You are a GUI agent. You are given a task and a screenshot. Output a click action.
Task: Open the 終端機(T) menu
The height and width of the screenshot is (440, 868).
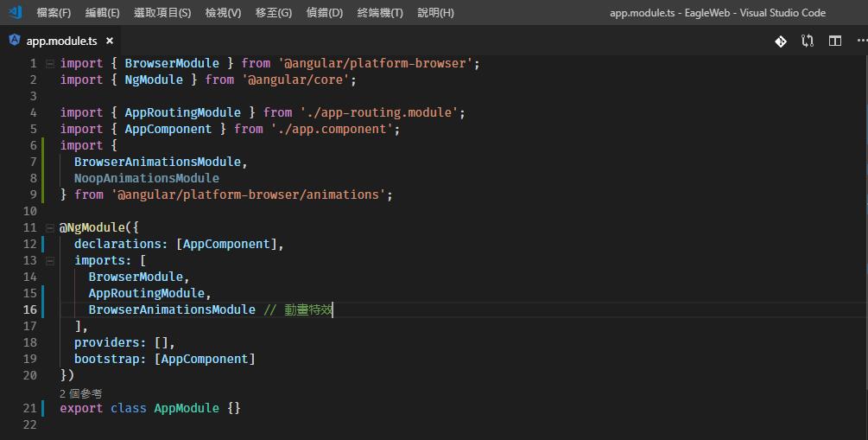[x=380, y=12]
